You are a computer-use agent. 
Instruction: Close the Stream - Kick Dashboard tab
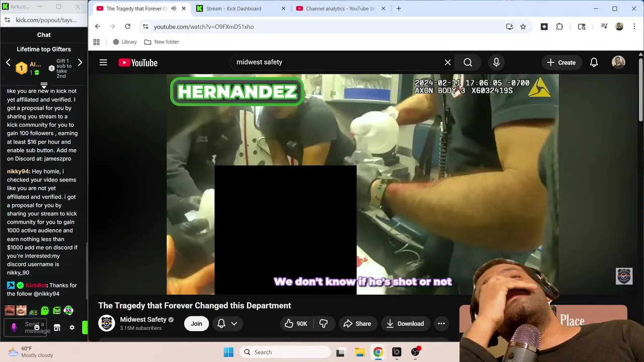(283, 9)
